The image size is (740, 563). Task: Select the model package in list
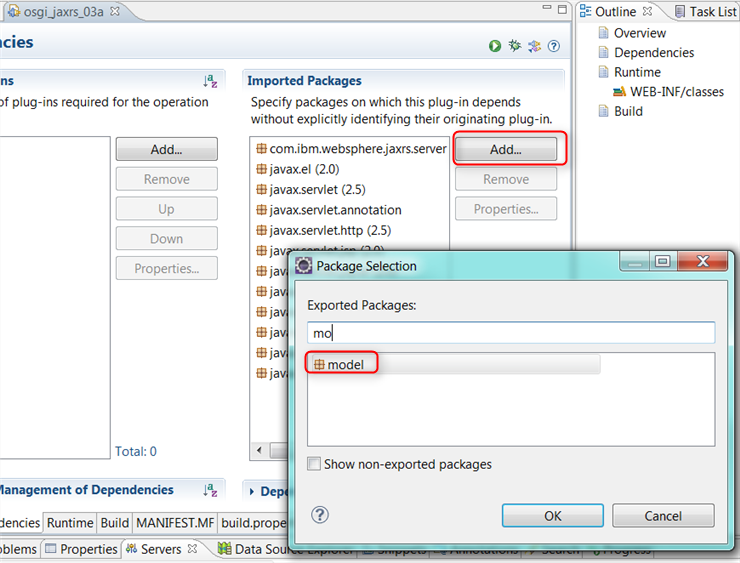tap(345, 364)
